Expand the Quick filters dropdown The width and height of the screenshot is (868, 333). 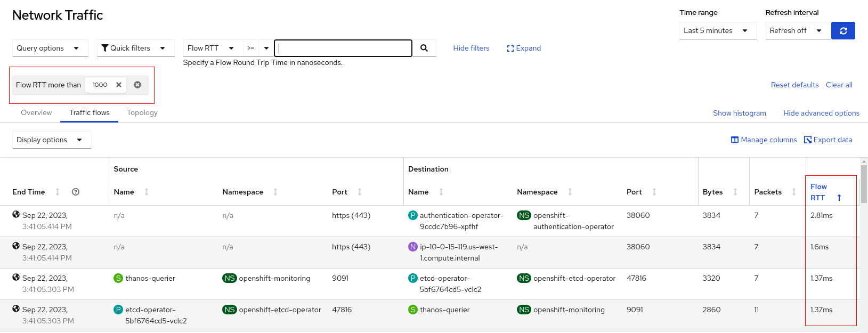[x=135, y=48]
